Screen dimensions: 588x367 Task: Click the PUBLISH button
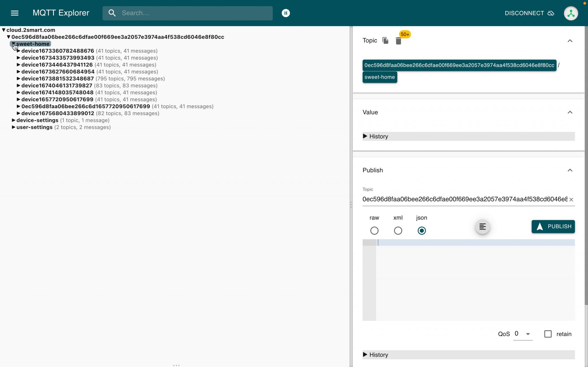553,226
